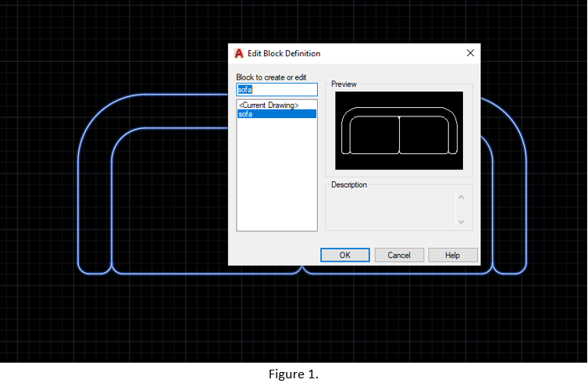This screenshot has height=383, width=588.
Task: Click the Edit Block Definition title text
Action: coord(283,53)
